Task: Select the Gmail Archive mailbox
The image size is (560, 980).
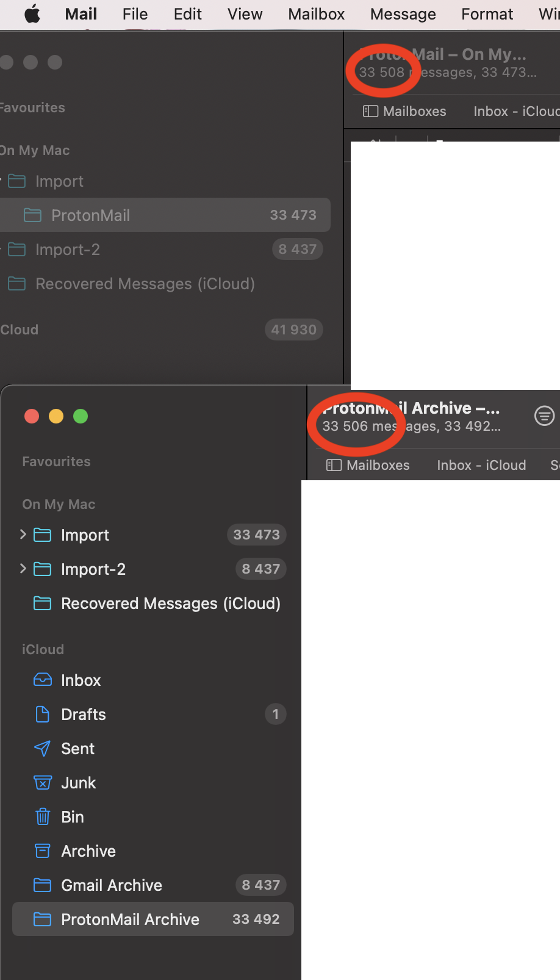Action: pyautogui.click(x=153, y=885)
